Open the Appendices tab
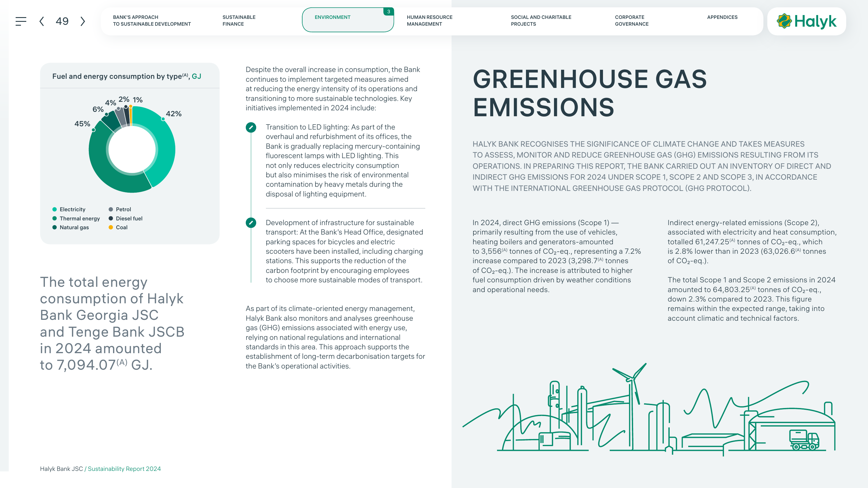The width and height of the screenshot is (868, 488). click(722, 17)
